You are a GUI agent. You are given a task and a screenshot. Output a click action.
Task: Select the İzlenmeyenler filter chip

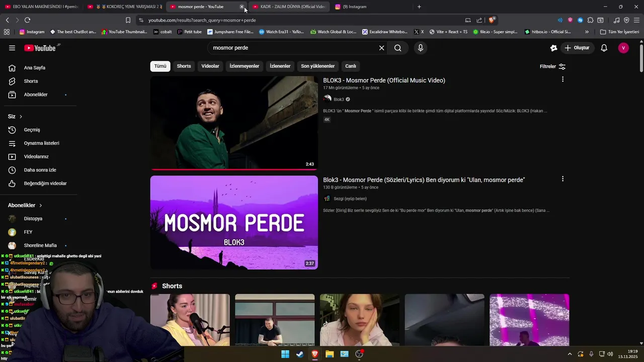click(x=245, y=66)
